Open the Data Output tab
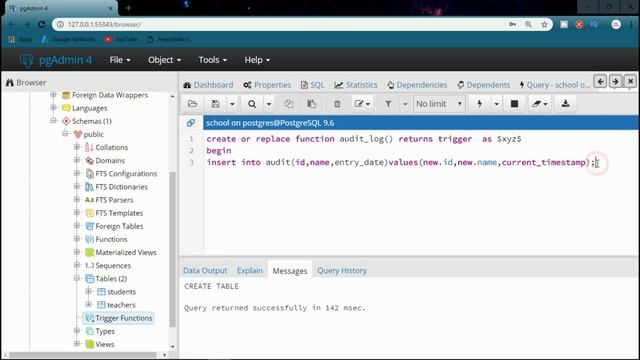The width and height of the screenshot is (640, 360). 205,271
